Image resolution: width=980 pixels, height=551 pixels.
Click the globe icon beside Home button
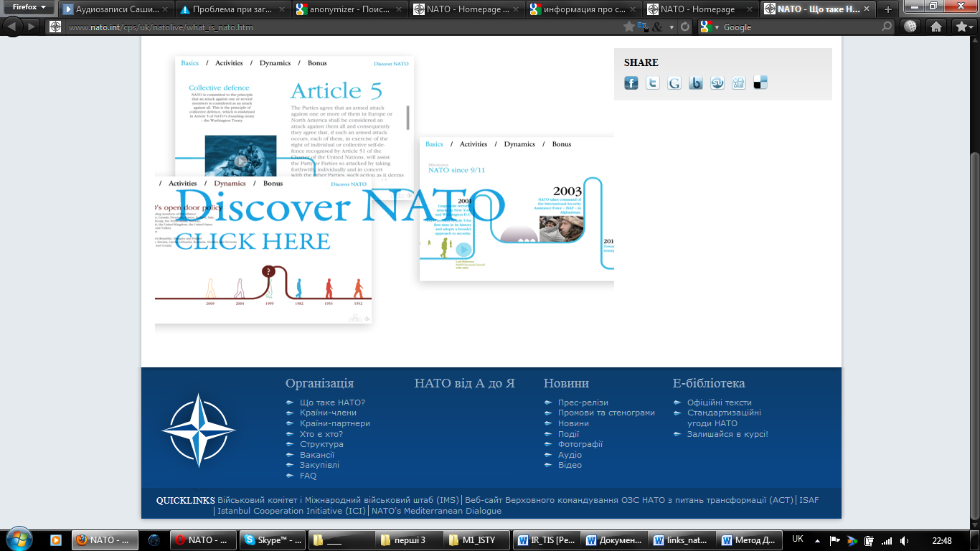click(x=910, y=27)
